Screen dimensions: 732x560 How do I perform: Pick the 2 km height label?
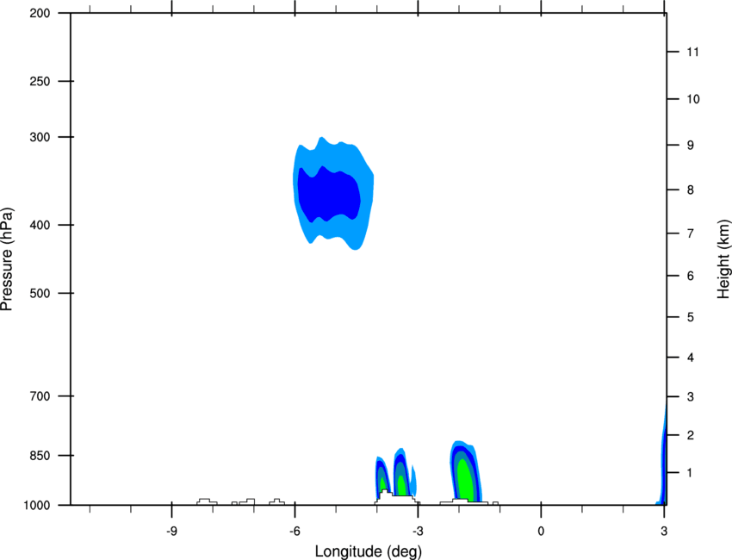click(691, 435)
